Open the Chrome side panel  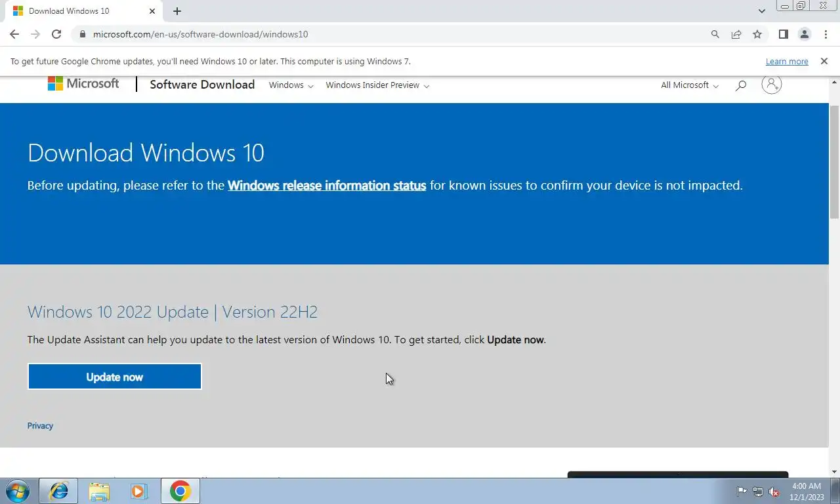pos(783,34)
